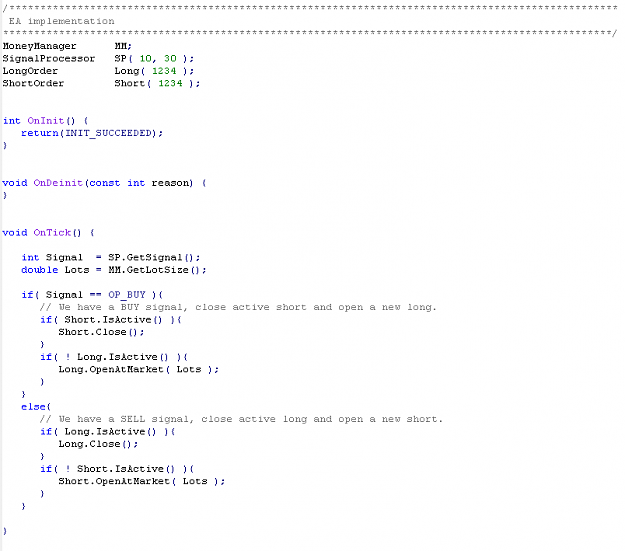Click the SignalProcessor class name
The height and width of the screenshot is (551, 625).
coord(49,59)
